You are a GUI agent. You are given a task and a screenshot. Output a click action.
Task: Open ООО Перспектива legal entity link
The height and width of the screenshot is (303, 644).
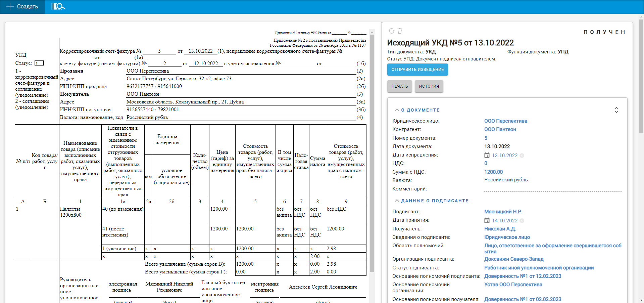[505, 121]
